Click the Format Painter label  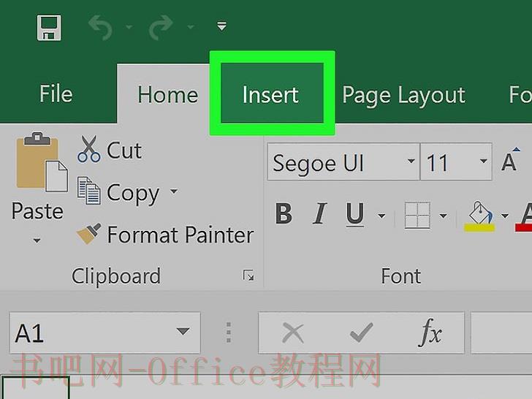(x=180, y=235)
